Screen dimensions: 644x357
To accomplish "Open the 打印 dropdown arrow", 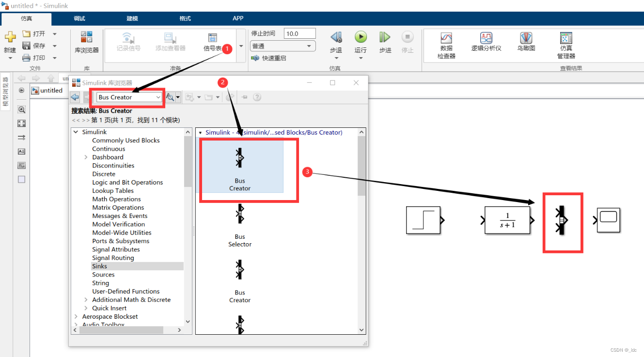I will (x=54, y=58).
